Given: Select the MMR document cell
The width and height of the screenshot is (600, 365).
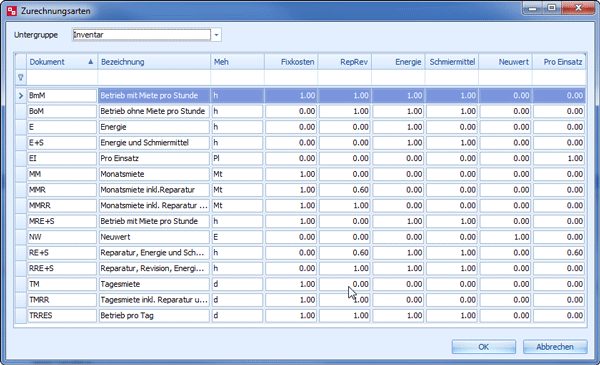Looking at the screenshot, I should (x=62, y=190).
